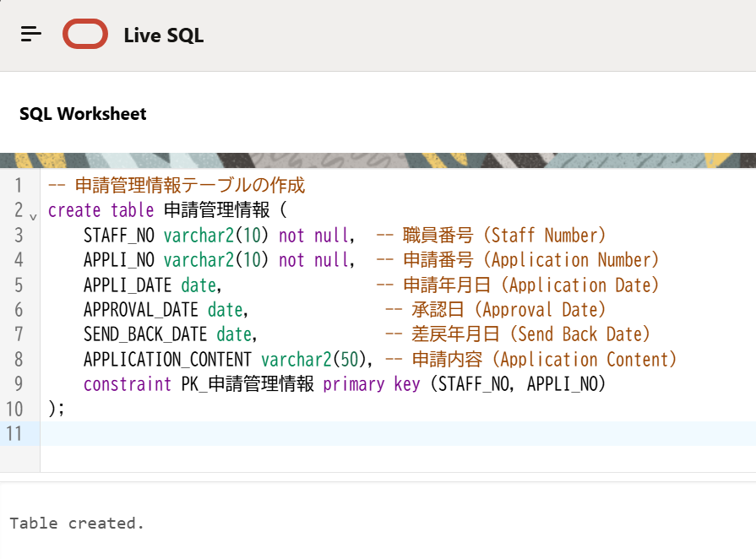This screenshot has height=559, width=756.
Task: Click APPLI_NO column name on line 4
Action: pos(119,260)
